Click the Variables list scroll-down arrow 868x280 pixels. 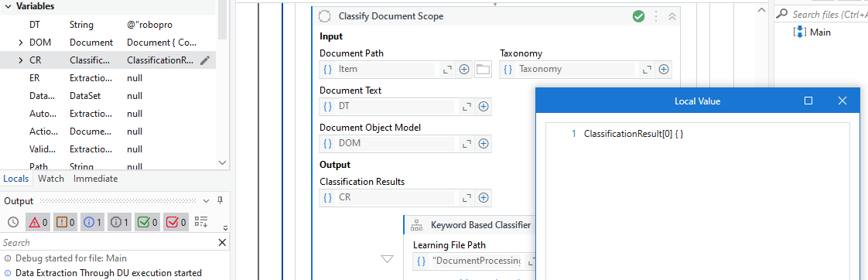point(223,162)
